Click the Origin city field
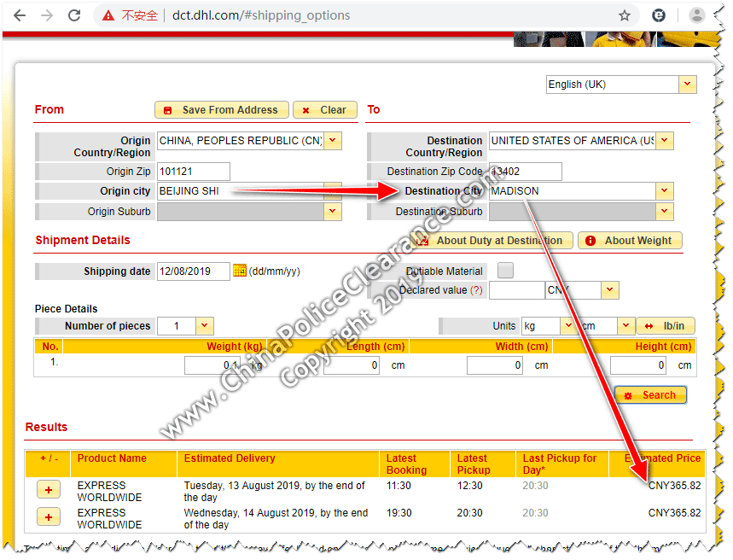Image resolution: width=733 pixels, height=560 pixels. point(241,191)
